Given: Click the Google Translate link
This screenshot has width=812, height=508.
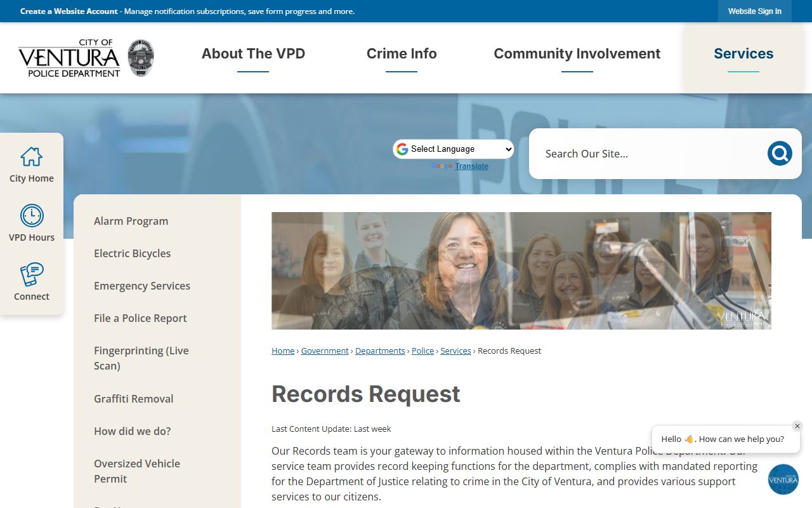Looking at the screenshot, I should click(471, 166).
